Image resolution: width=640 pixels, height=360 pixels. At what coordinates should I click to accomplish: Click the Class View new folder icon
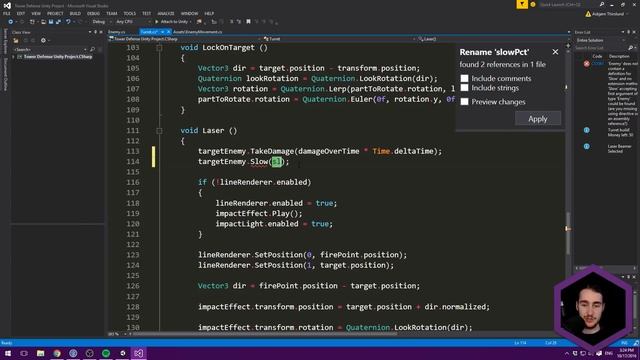click(16, 40)
